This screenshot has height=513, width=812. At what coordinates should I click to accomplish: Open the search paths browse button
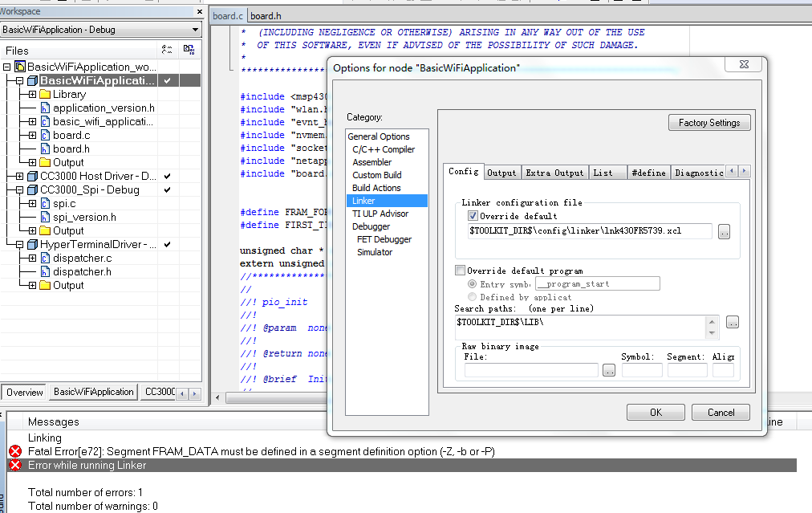(x=733, y=322)
